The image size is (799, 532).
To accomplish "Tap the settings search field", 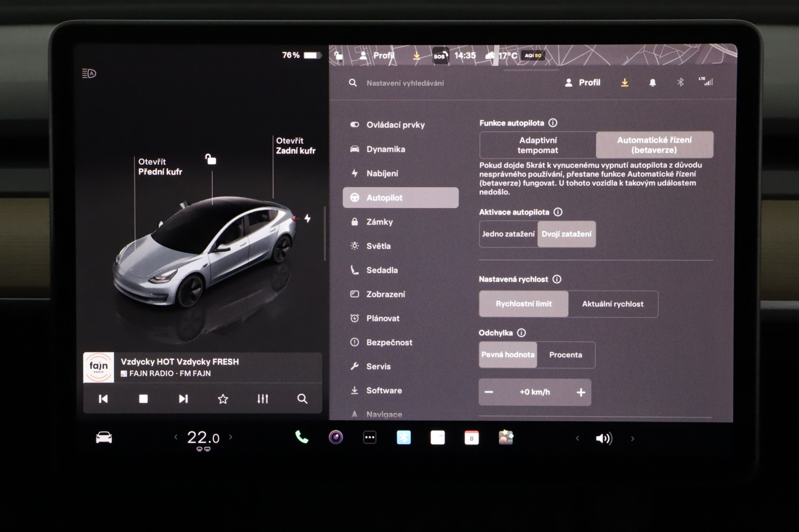I will coord(405,83).
